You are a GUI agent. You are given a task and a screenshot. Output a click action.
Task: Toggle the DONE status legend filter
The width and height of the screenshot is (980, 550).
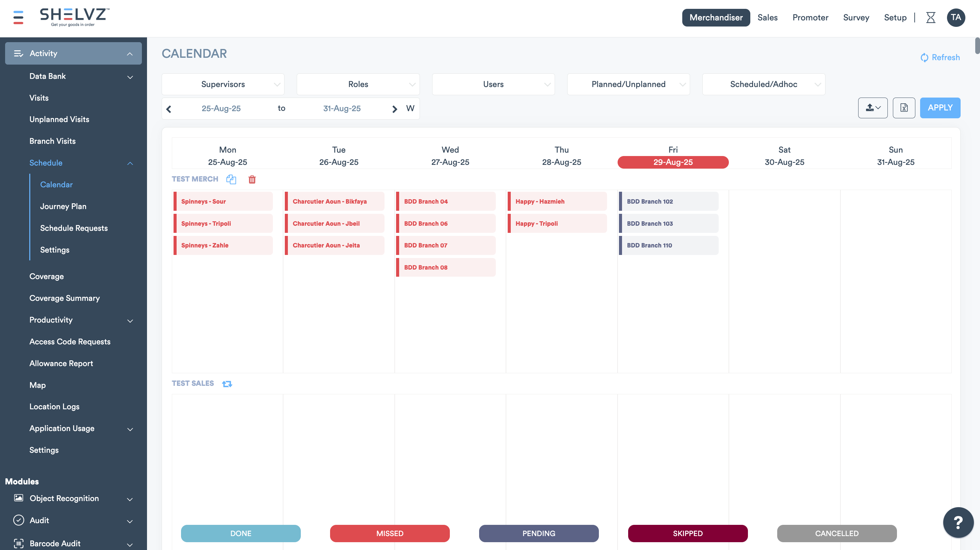(241, 533)
